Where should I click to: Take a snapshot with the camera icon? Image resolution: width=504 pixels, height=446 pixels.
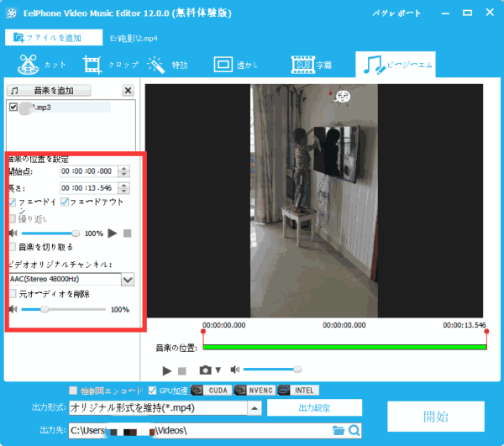(x=206, y=370)
